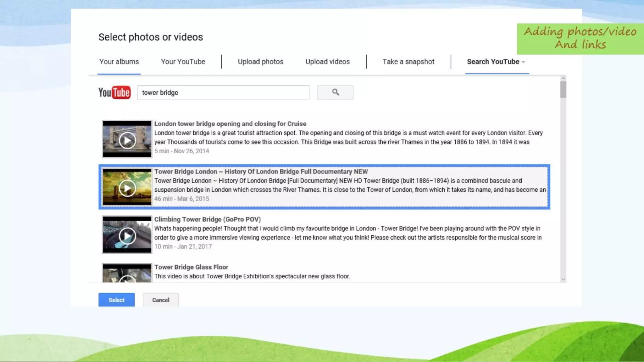Open title 'Tower Bridge London ~ History Of London Bridge'

261,172
